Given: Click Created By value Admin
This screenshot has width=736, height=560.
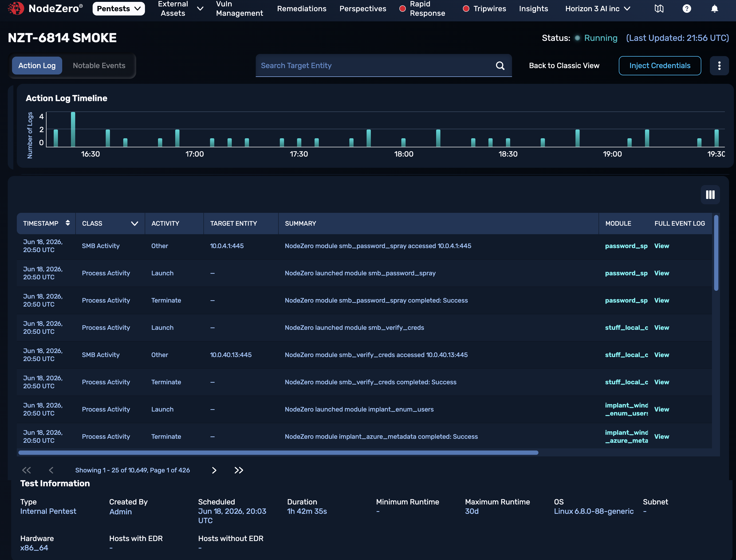Looking at the screenshot, I should (x=121, y=512).
